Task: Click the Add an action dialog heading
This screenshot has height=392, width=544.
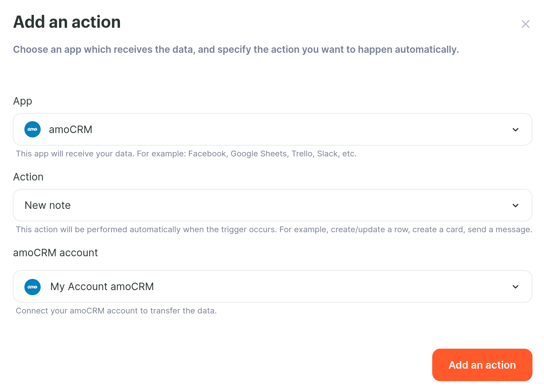Action: coord(67,22)
